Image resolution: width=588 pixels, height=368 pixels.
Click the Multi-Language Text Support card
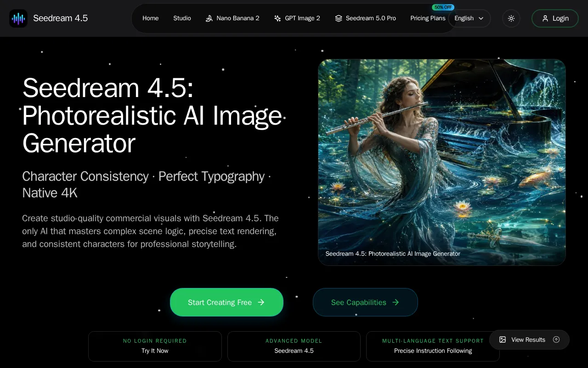433,346
